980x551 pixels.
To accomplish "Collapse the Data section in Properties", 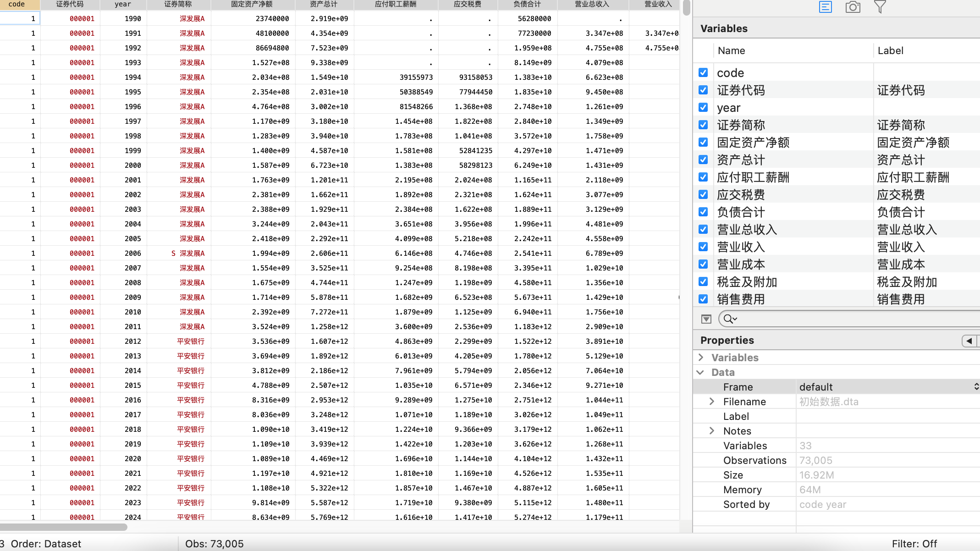I will [x=700, y=372].
